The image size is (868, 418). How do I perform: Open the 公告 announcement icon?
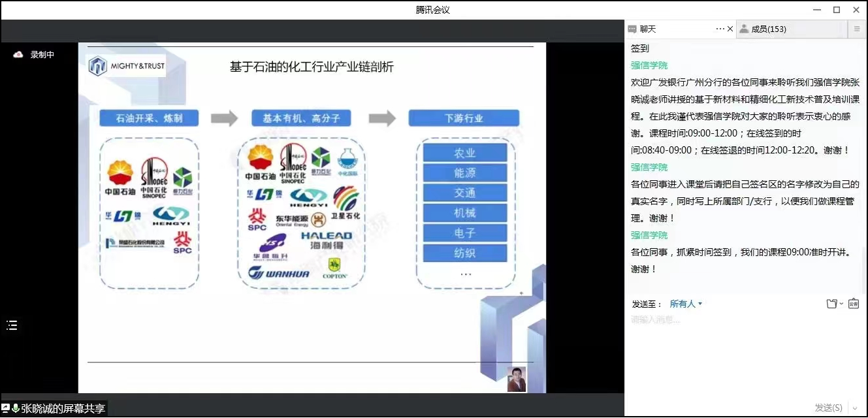pyautogui.click(x=853, y=304)
